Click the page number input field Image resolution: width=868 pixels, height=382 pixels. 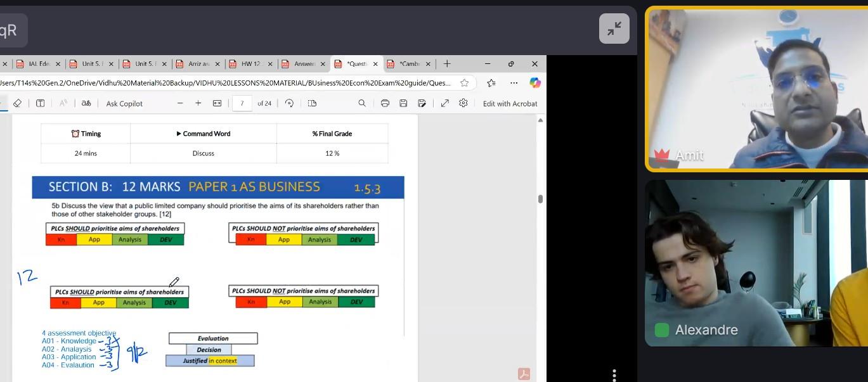point(242,103)
